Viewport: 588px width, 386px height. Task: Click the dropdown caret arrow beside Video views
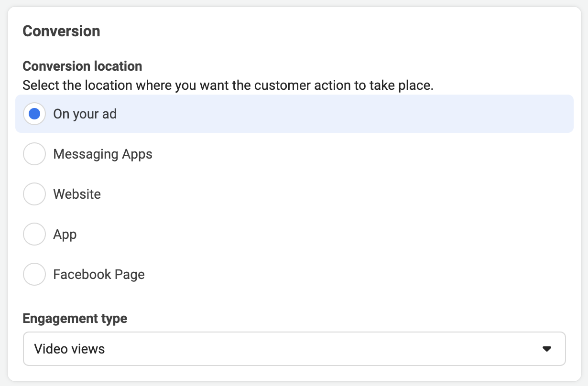[x=547, y=349]
